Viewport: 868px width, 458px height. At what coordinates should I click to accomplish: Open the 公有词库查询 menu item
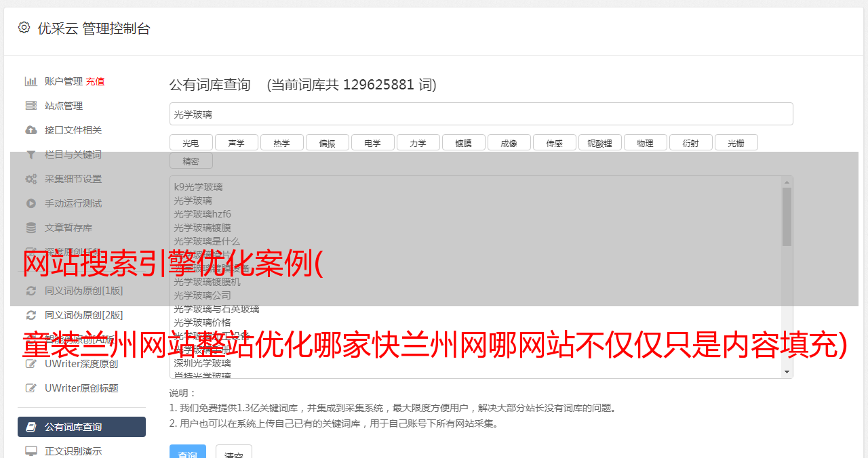click(81, 427)
